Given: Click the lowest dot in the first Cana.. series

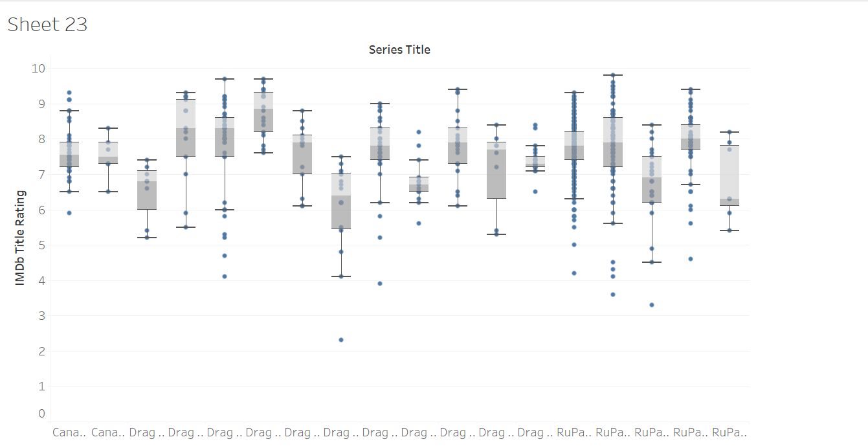Looking at the screenshot, I should point(69,213).
